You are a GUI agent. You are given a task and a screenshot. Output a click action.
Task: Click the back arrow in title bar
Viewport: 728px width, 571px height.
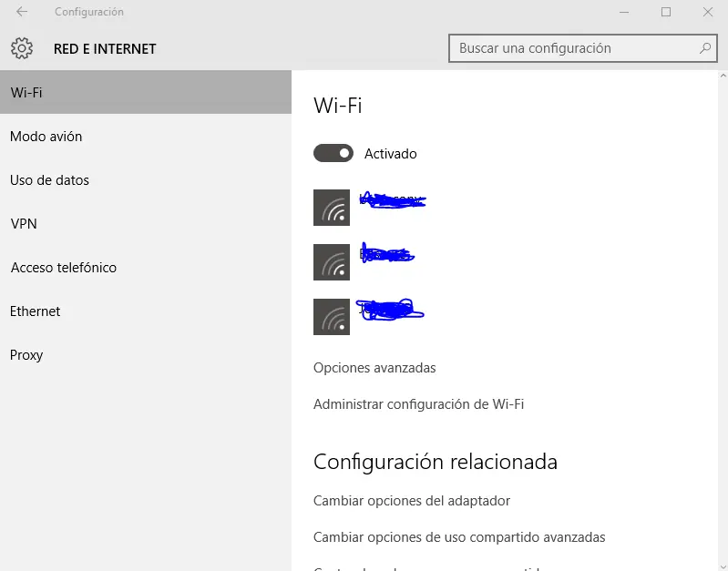pos(22,12)
